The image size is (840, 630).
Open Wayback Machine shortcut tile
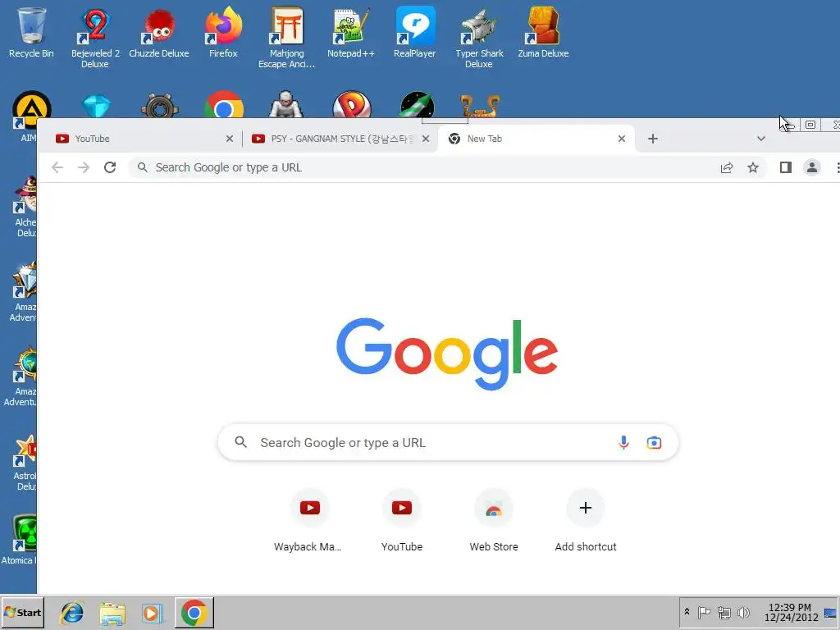[x=309, y=520]
